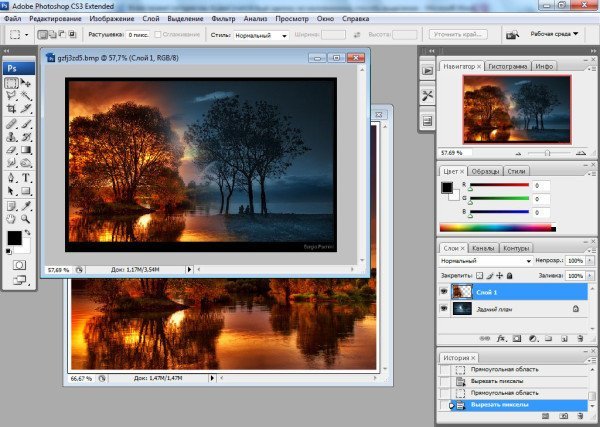
Task: Open status bar arrow in background document window
Action: pyautogui.click(x=212, y=378)
